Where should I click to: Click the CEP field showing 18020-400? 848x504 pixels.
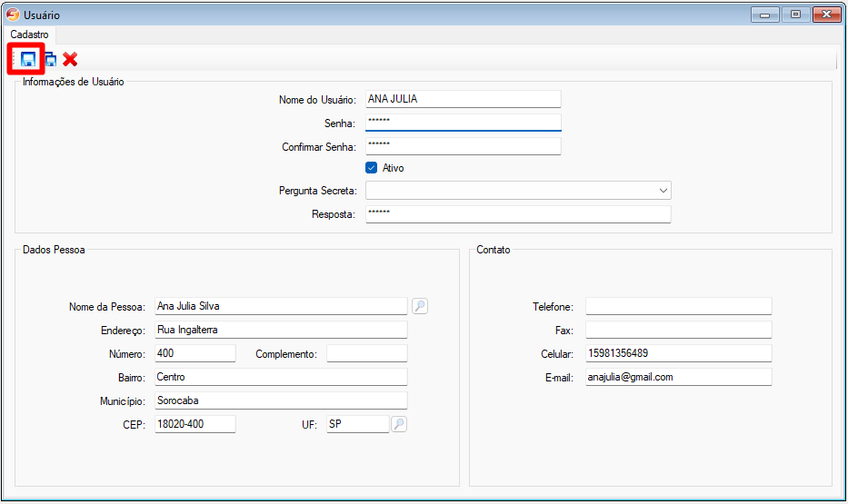(x=195, y=424)
